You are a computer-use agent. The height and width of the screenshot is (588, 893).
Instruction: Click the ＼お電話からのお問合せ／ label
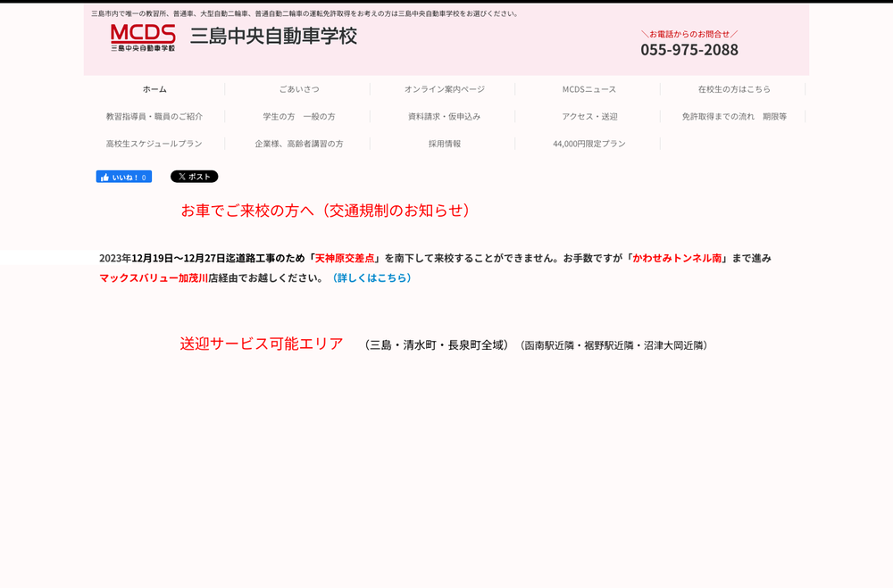689,34
